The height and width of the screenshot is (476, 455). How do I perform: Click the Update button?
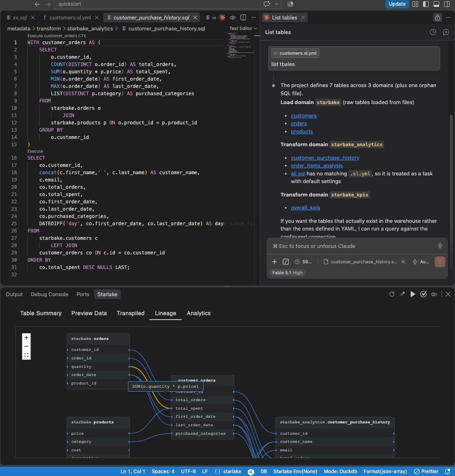[397, 4]
